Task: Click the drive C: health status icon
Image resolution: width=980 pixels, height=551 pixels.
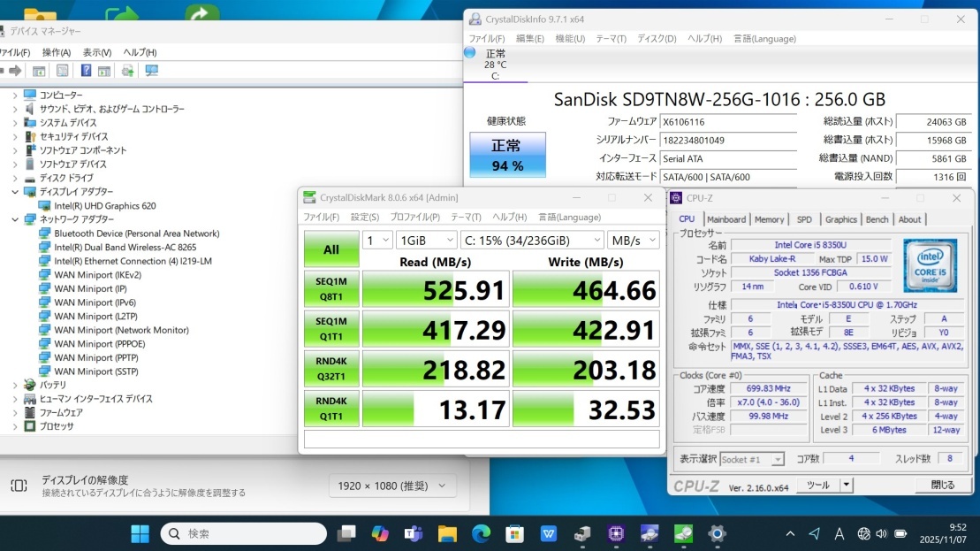Action: tap(469, 53)
